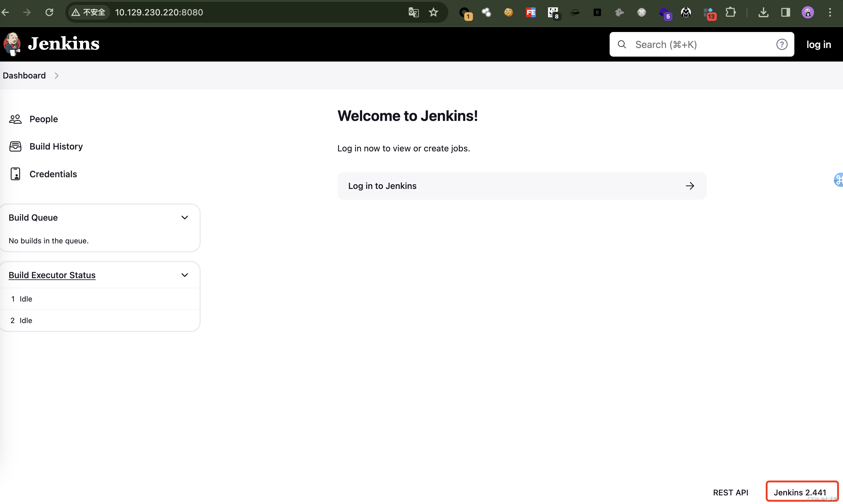
Task: Open search help question mark icon
Action: [x=781, y=45]
